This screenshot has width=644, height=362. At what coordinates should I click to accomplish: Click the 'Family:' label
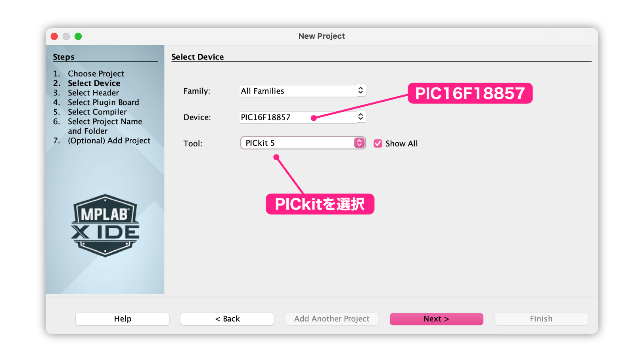[197, 91]
